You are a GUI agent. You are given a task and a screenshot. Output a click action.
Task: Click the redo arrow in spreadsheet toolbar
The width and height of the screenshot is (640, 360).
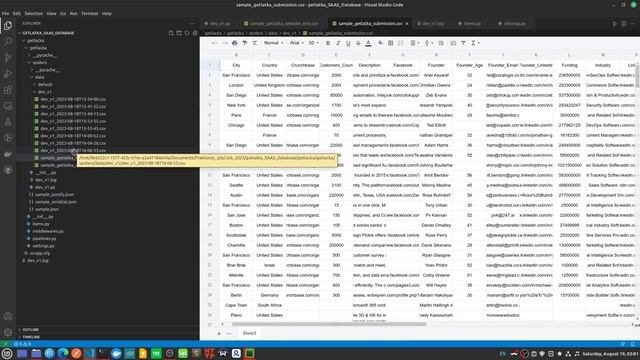[224, 43]
